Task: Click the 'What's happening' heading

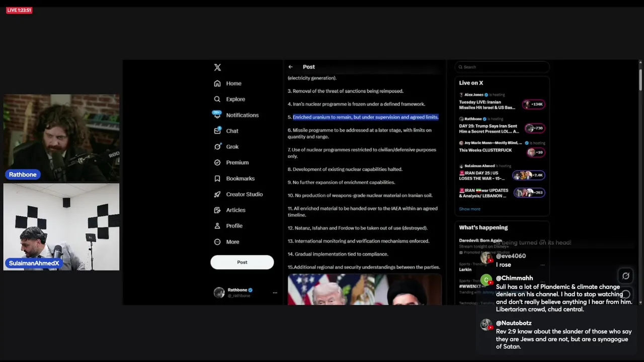Action: coord(483,228)
